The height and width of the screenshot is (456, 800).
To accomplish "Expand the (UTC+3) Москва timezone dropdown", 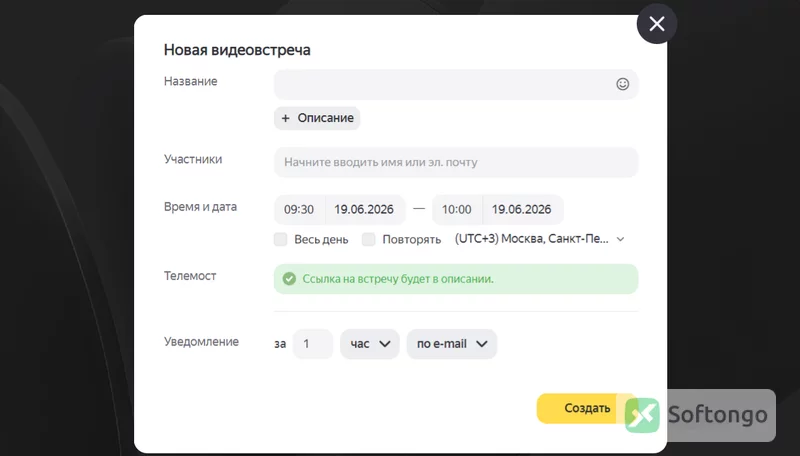I will [x=539, y=239].
